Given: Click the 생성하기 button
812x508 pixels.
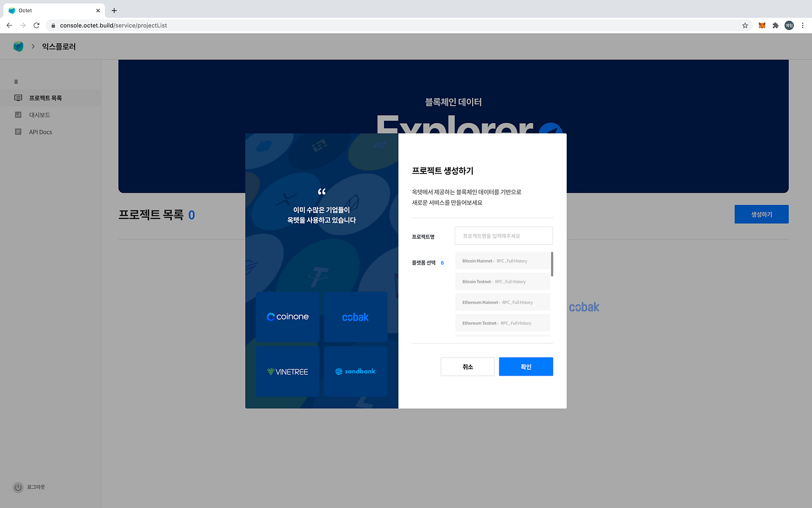Looking at the screenshot, I should tap(762, 214).
